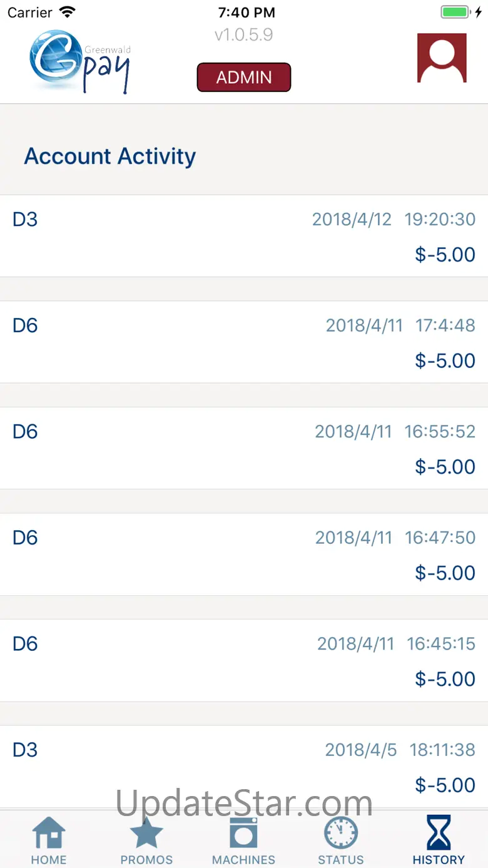
Task: Tap the v1.0.5.9 version label
Action: pyautogui.click(x=243, y=34)
